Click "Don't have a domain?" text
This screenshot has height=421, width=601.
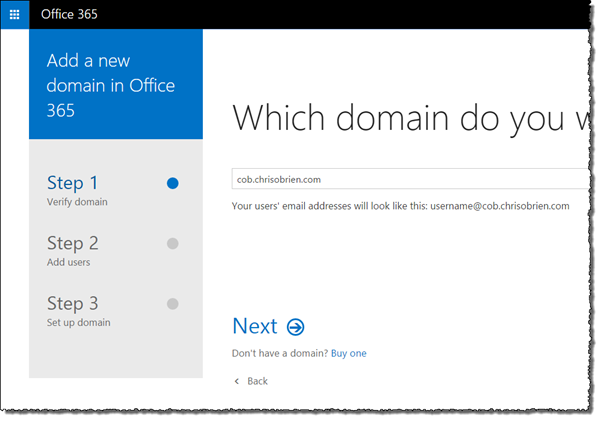coord(280,353)
